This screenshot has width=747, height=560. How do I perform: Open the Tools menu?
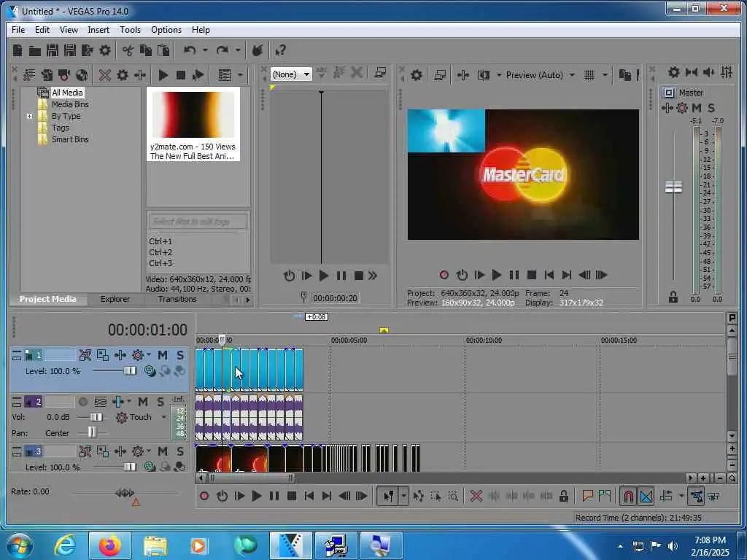point(130,29)
